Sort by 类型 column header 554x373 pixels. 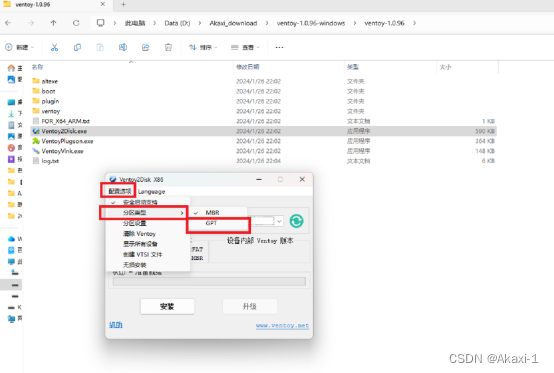point(352,67)
